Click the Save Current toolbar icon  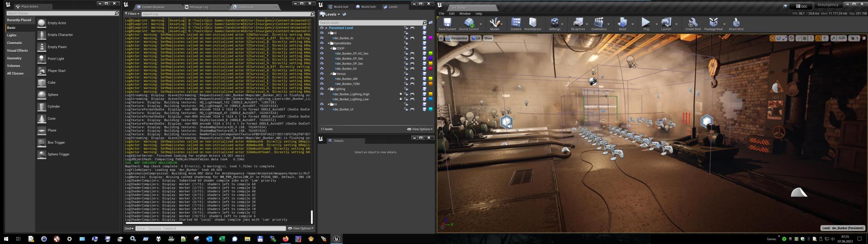(x=447, y=24)
